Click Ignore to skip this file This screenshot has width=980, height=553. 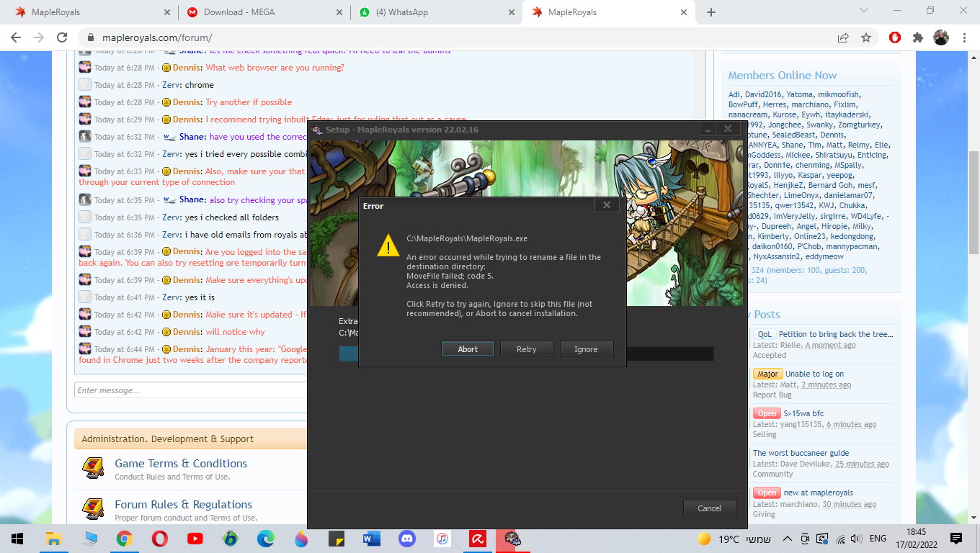[586, 349]
